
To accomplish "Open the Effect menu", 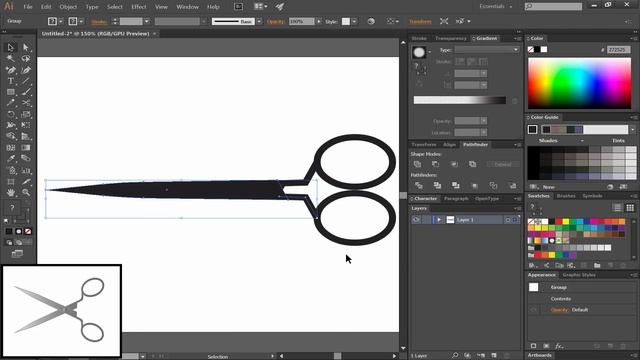I will tap(139, 7).
